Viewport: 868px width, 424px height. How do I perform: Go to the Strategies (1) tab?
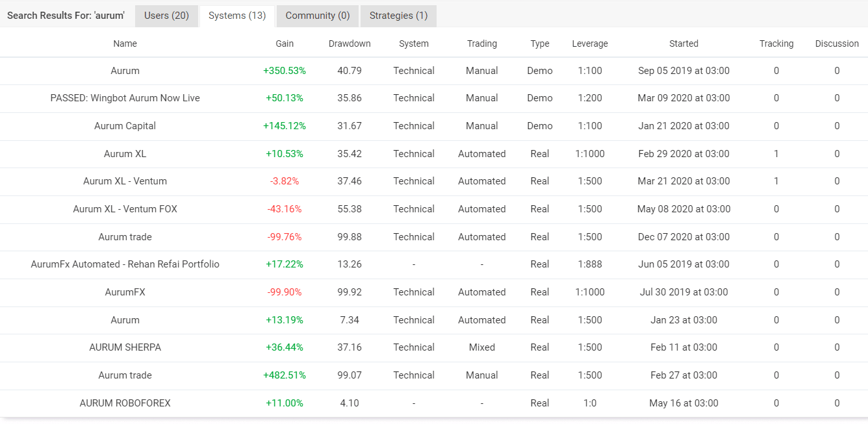coord(398,16)
